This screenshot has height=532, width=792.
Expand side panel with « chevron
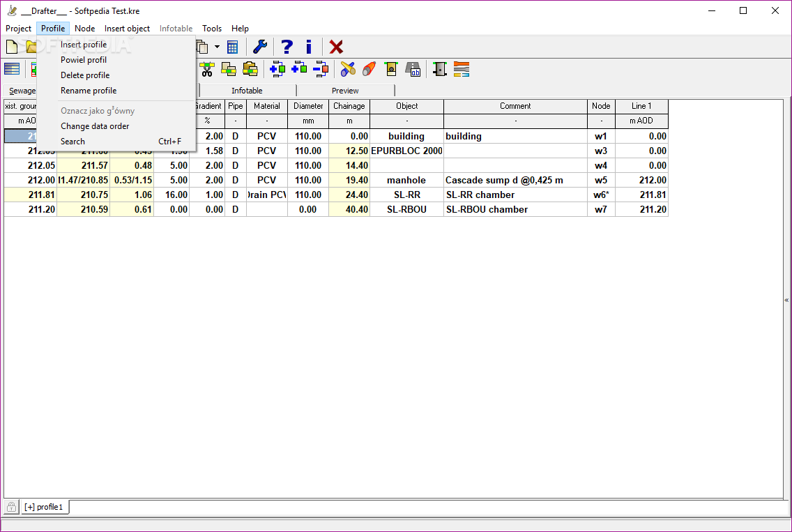click(786, 300)
